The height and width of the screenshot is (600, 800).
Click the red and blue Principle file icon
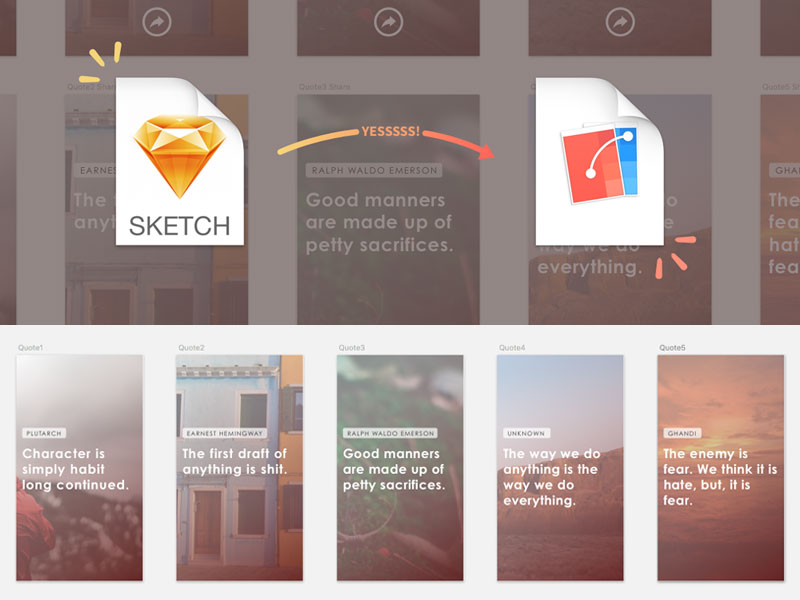point(599,161)
